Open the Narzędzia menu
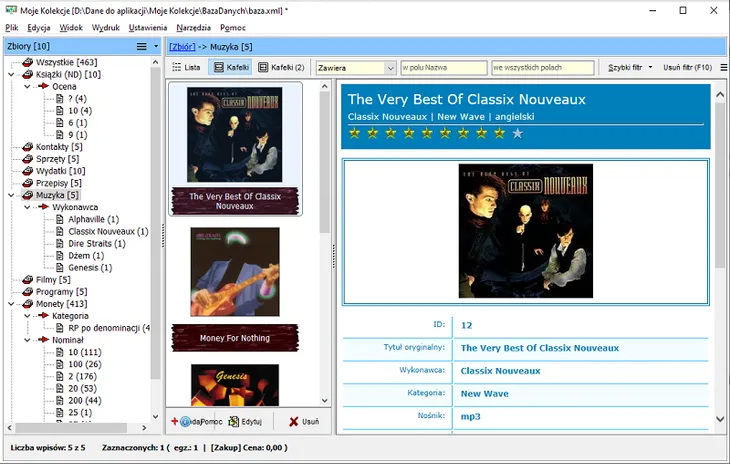 point(193,27)
